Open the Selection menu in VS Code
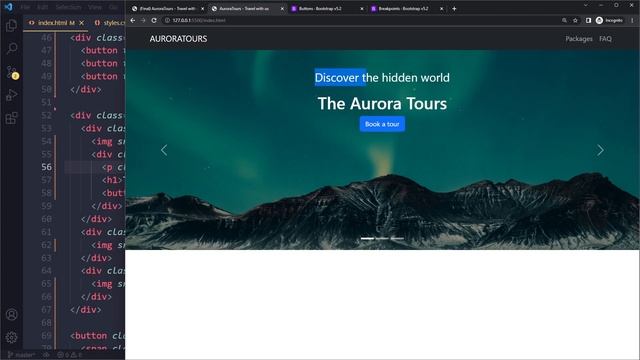640x360 pixels. 69,7
